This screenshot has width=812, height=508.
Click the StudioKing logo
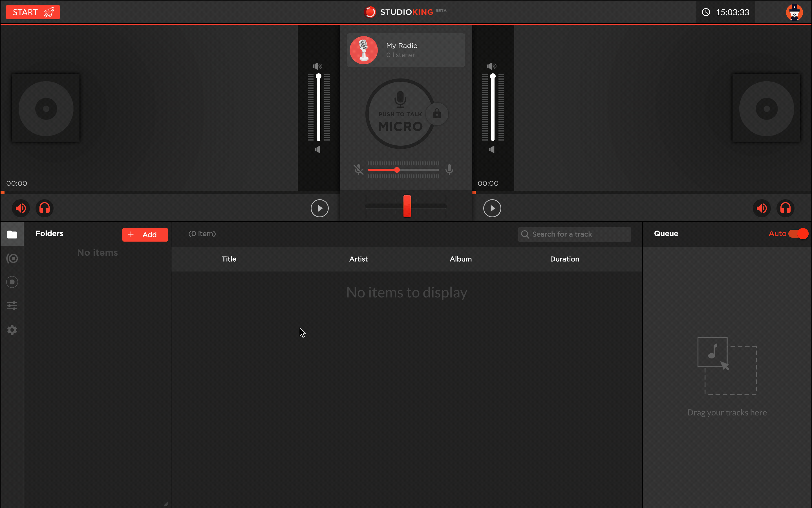(x=405, y=12)
